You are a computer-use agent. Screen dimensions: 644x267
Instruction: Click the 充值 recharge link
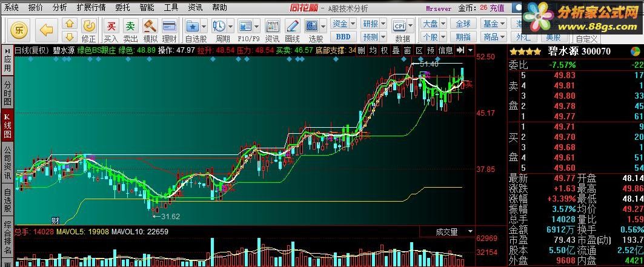coord(497,8)
